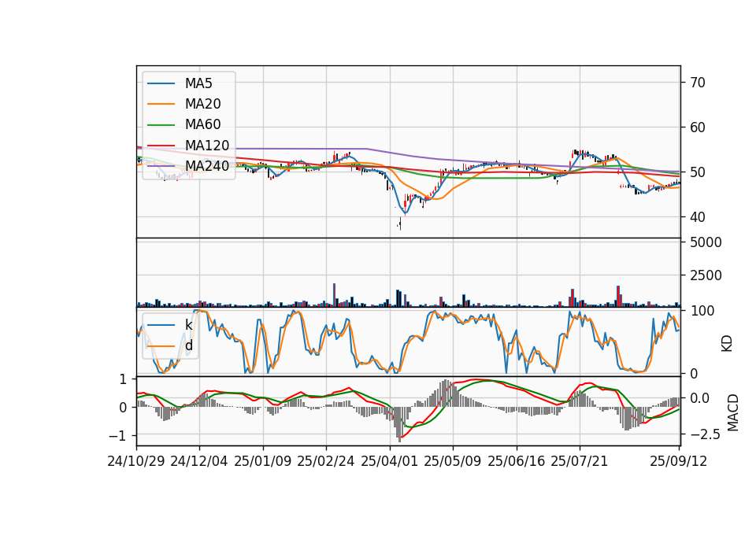The width and height of the screenshot is (756, 543).
Task: Click the MA60 legend label
Action: tap(202, 125)
